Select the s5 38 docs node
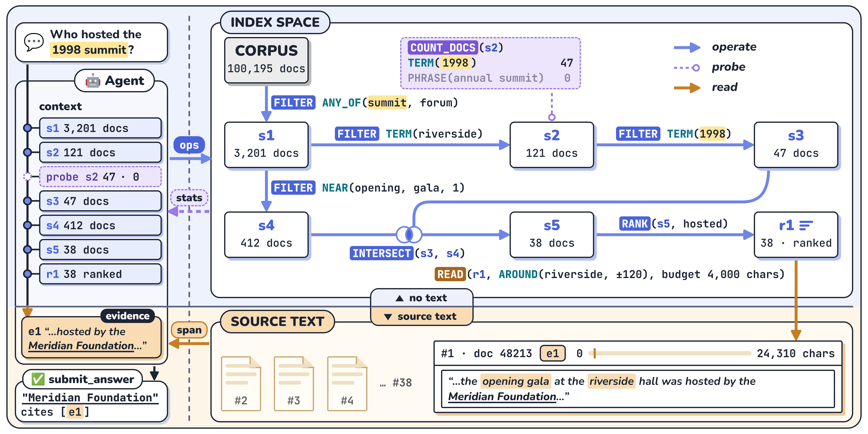Viewport: 868px width, 434px height. coord(552,235)
